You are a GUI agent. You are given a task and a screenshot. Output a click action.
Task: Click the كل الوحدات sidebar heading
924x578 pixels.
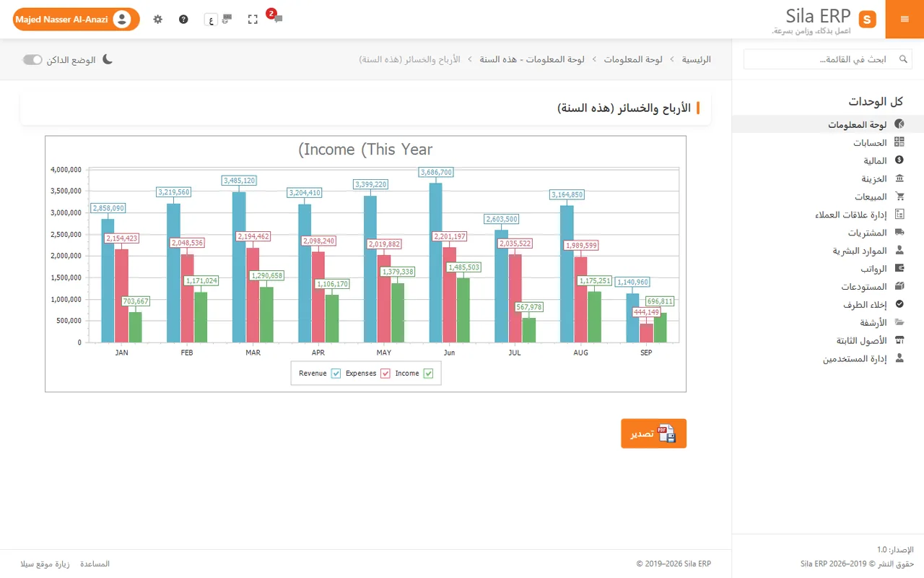(876, 102)
